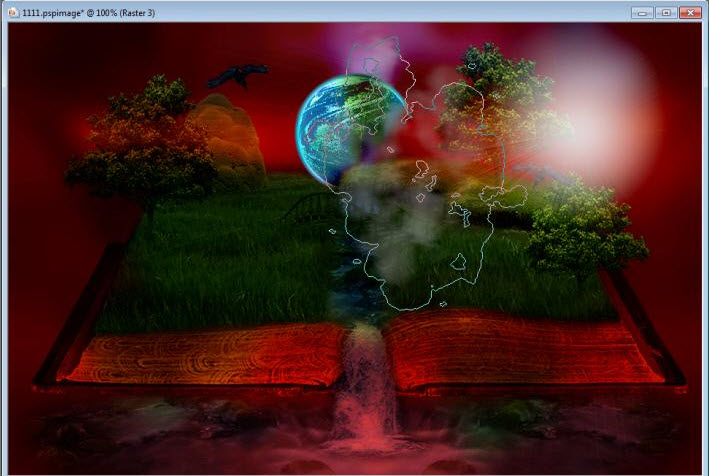
Task: Maximize the 1111.pspimage window
Action: [x=666, y=13]
